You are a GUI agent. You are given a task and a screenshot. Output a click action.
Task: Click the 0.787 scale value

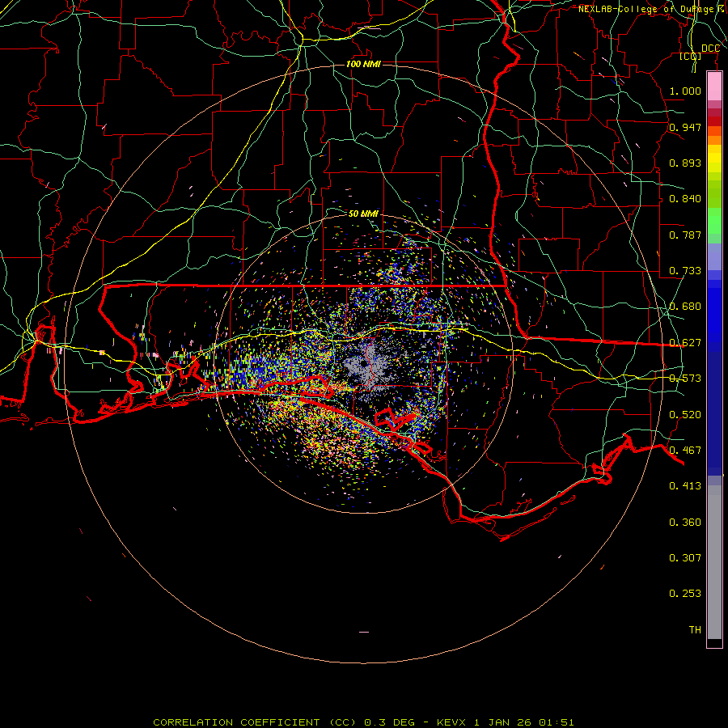pos(685,235)
